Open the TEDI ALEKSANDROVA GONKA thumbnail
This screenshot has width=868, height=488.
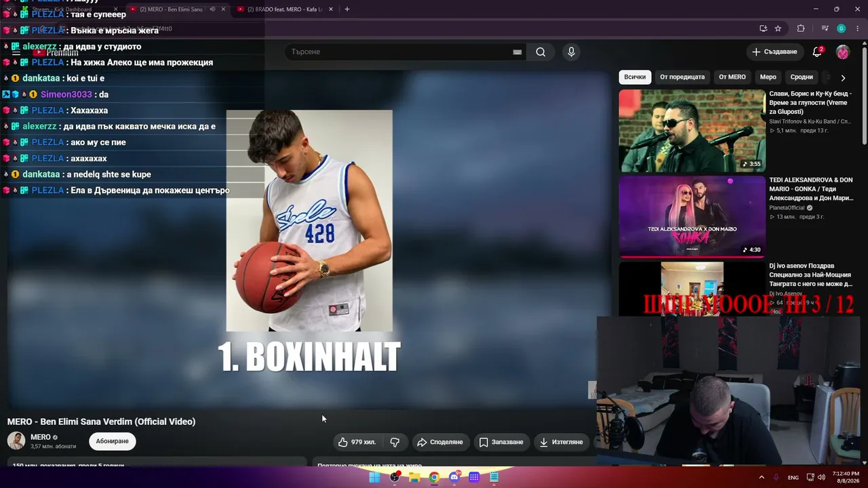pos(692,217)
